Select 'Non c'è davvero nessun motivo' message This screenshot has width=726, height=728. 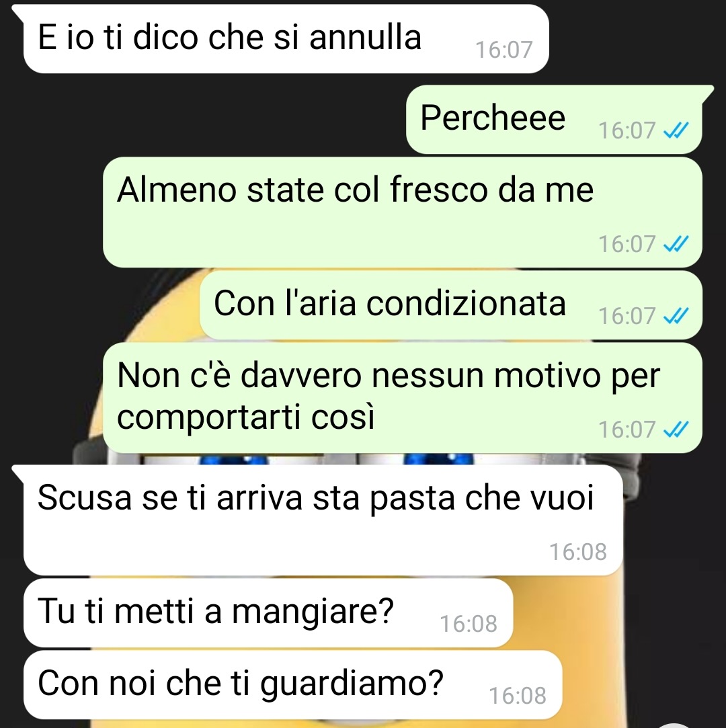coord(403,398)
